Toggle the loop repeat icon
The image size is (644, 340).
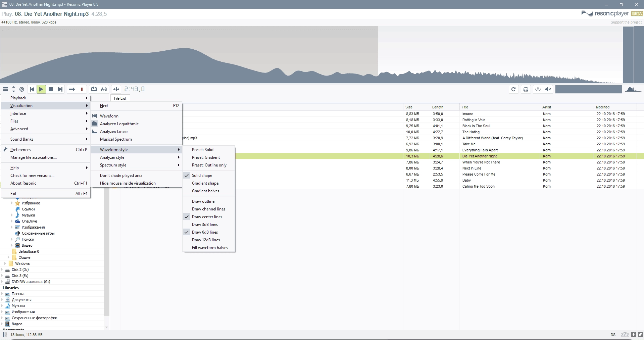coord(94,89)
